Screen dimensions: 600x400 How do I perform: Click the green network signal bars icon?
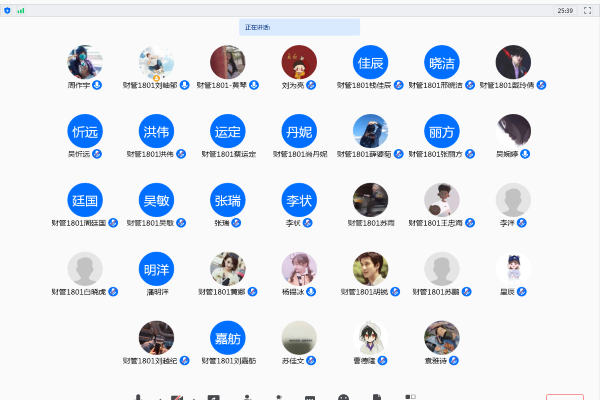click(21, 10)
